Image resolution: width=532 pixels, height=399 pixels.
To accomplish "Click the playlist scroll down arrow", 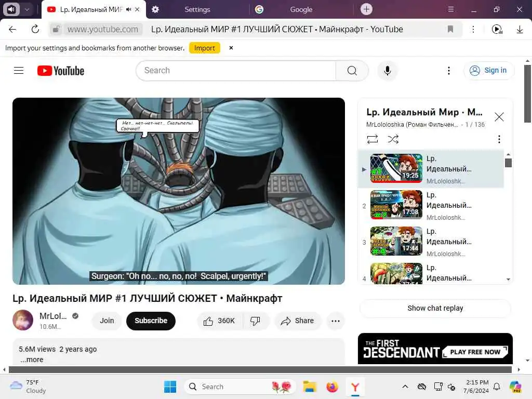I will [x=508, y=280].
